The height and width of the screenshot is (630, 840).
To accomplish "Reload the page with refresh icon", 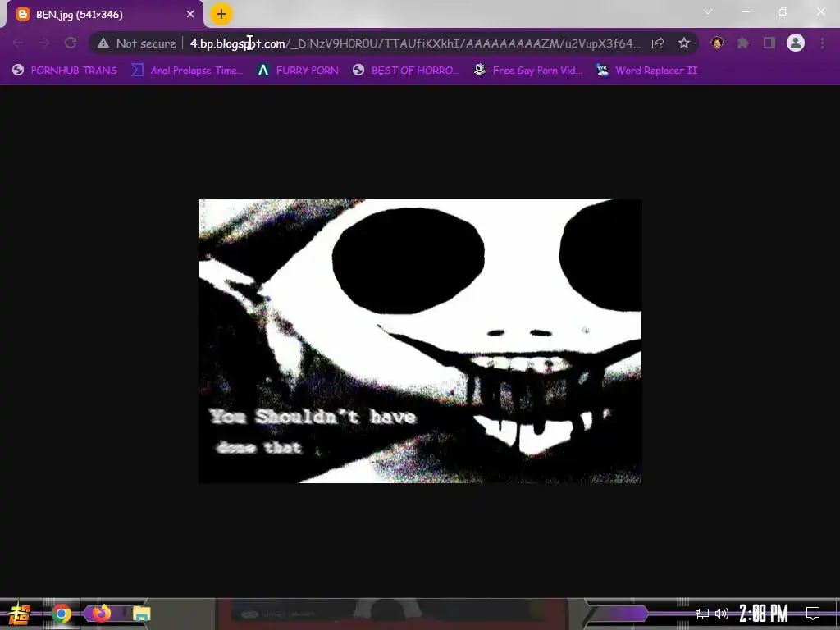I will [71, 43].
